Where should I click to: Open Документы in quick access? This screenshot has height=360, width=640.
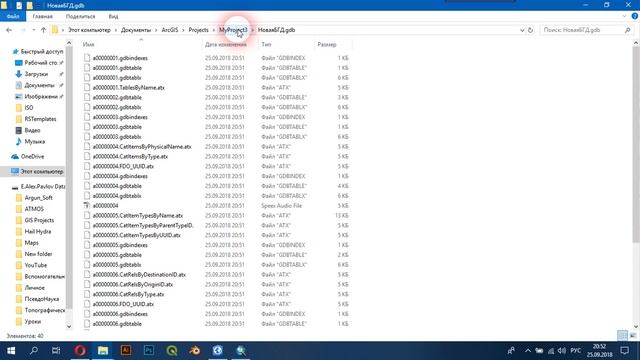[39, 85]
